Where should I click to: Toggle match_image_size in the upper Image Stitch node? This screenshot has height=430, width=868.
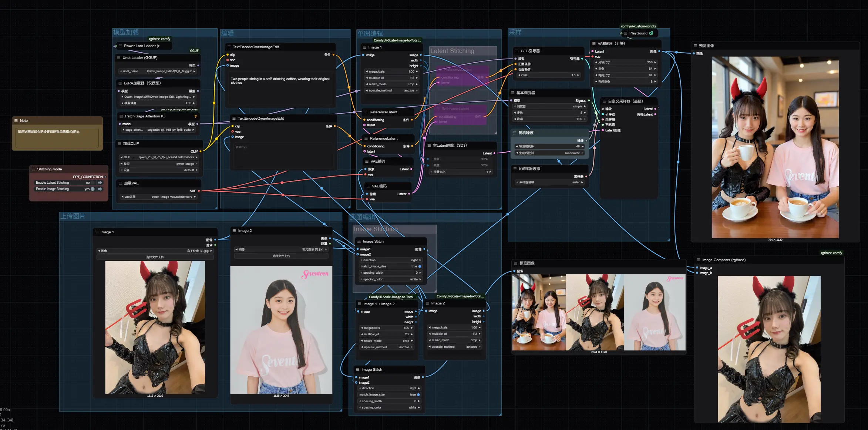click(x=420, y=266)
